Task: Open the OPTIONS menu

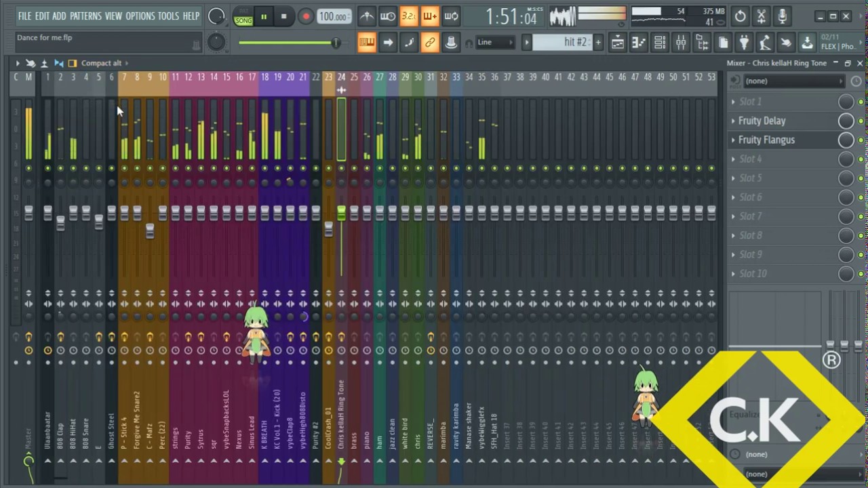Action: 140,16
